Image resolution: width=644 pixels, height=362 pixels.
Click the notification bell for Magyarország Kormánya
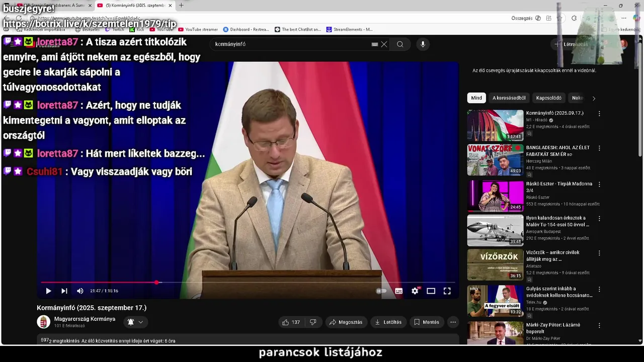click(x=131, y=322)
